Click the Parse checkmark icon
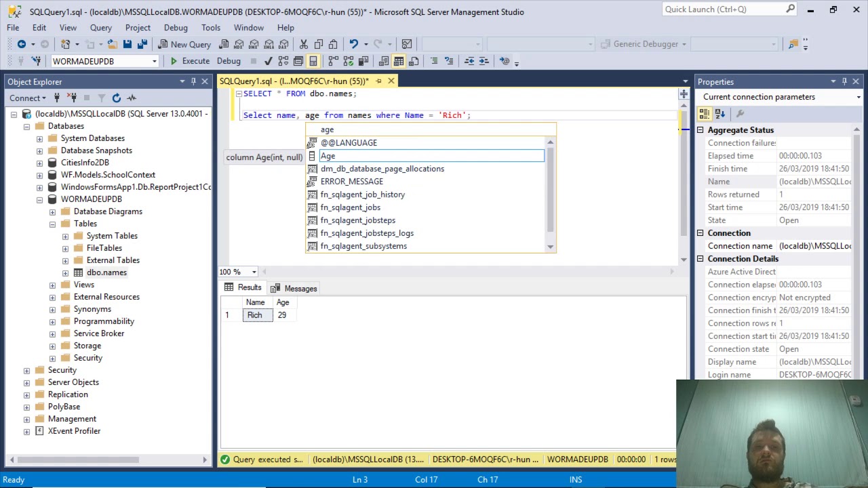868x488 pixels. tap(268, 61)
